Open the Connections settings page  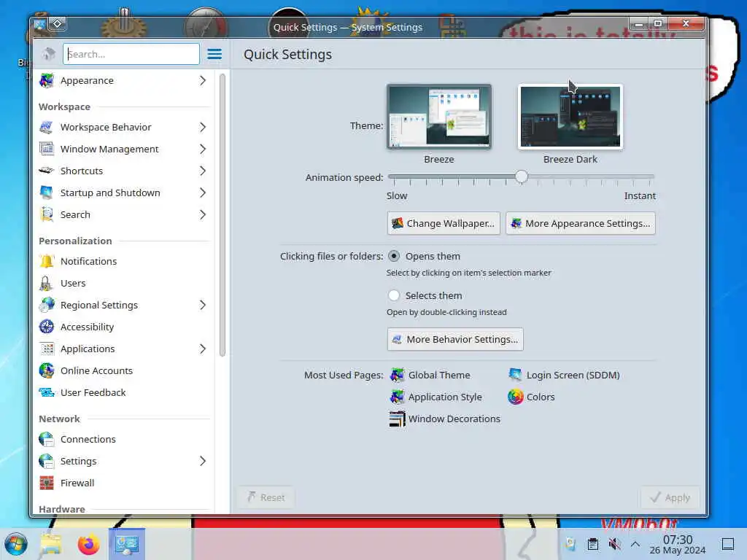(124, 439)
